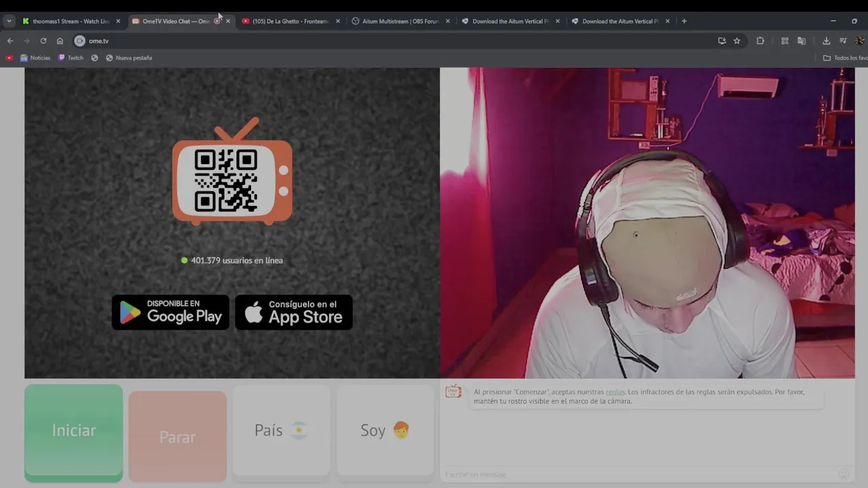Open the País country selector
The image size is (868, 488).
tap(281, 430)
